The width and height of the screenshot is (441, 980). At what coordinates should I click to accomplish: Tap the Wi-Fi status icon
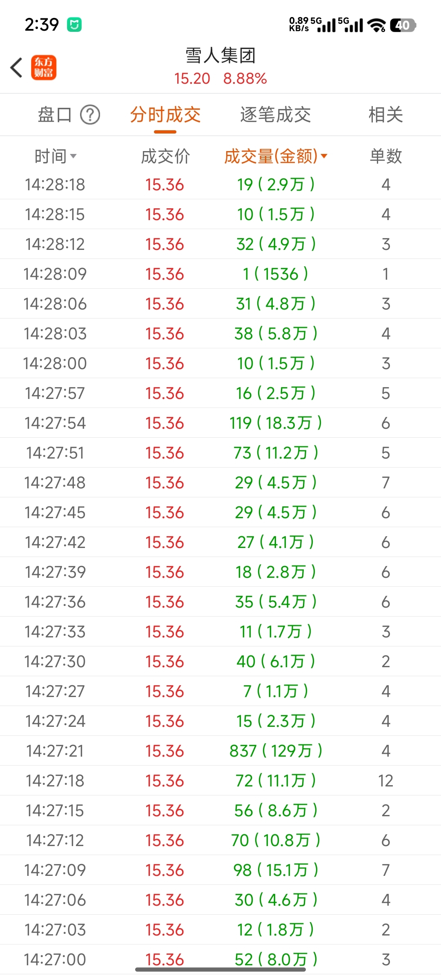(376, 25)
